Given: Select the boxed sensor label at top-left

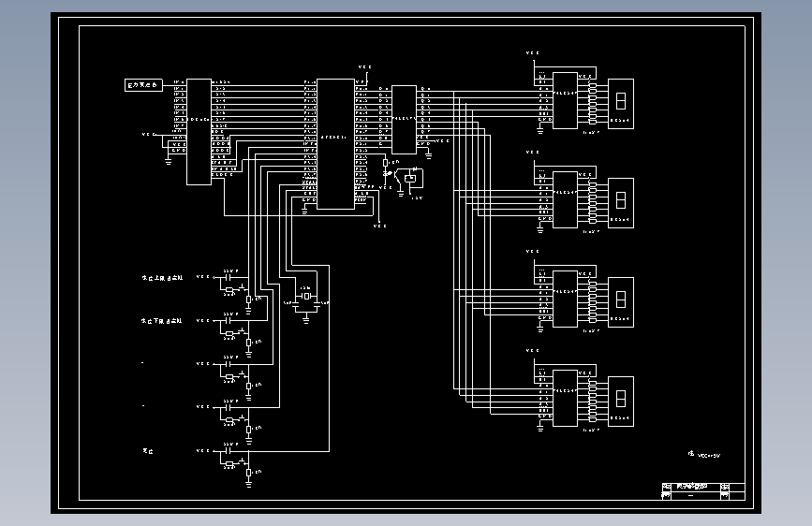Looking at the screenshot, I should [143, 85].
